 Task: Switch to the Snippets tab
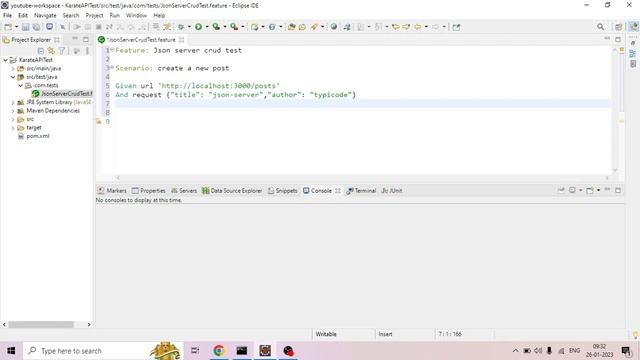[x=282, y=191]
